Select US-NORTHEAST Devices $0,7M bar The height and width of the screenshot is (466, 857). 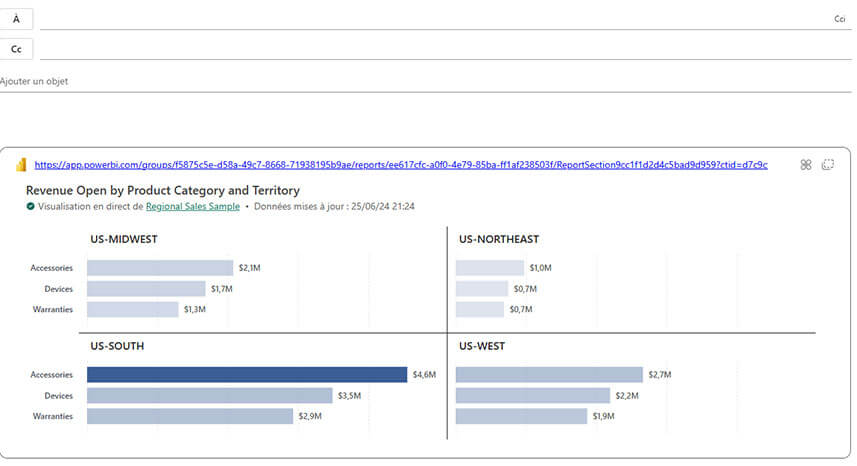point(482,288)
